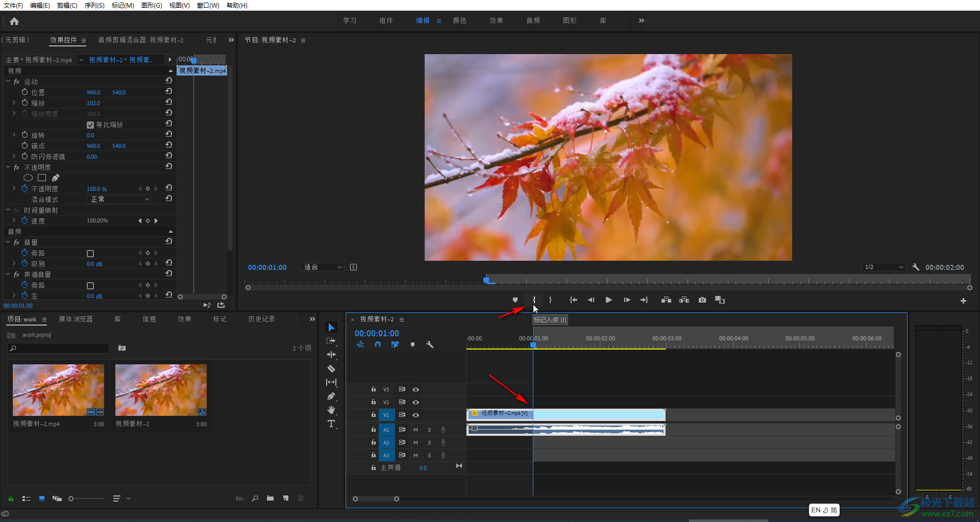980x522 pixels.
Task: Open program monitor settings wrench
Action: click(916, 267)
